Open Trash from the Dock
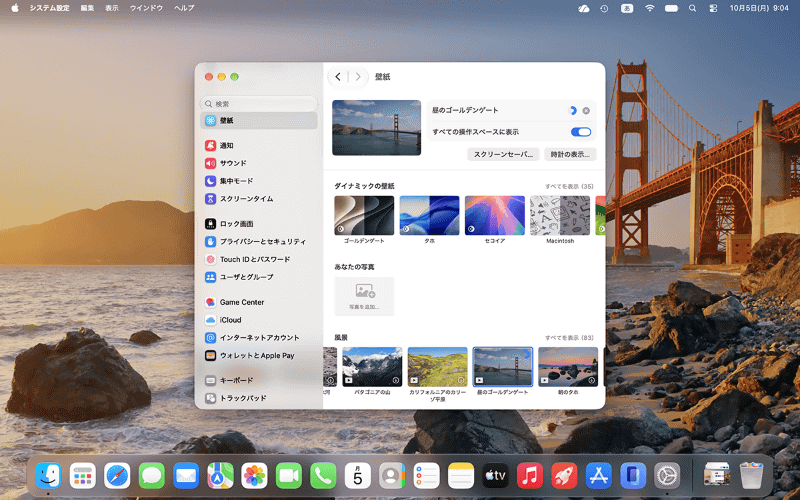800x500 pixels. tap(751, 476)
